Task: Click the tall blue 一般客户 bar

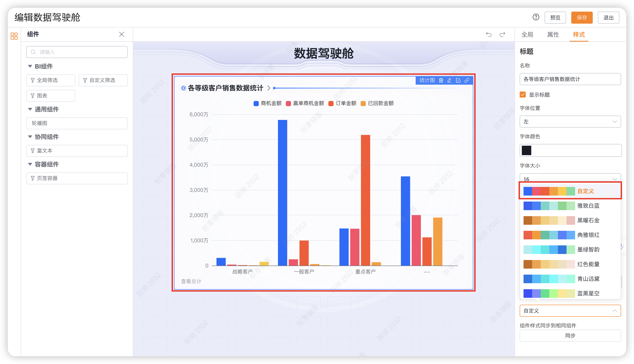Action: (x=282, y=193)
